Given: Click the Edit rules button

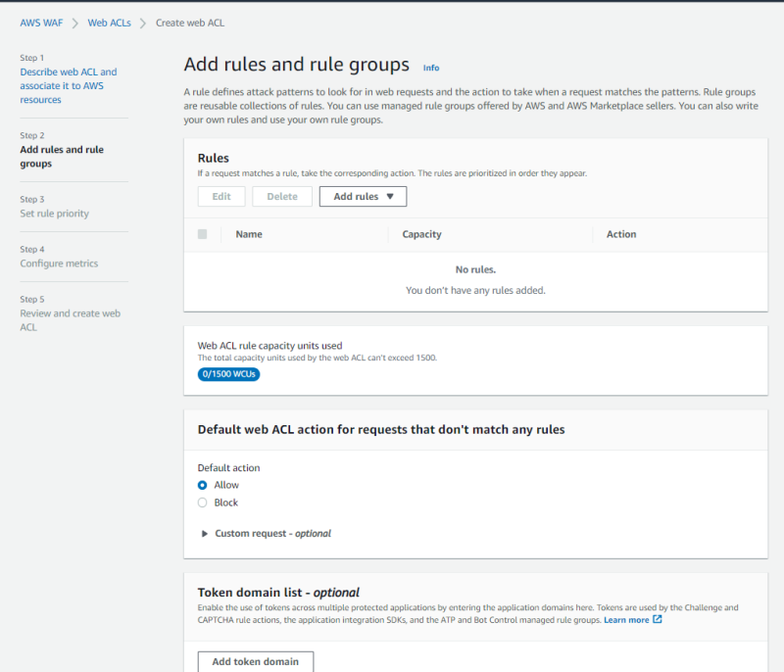Looking at the screenshot, I should pyautogui.click(x=221, y=197).
